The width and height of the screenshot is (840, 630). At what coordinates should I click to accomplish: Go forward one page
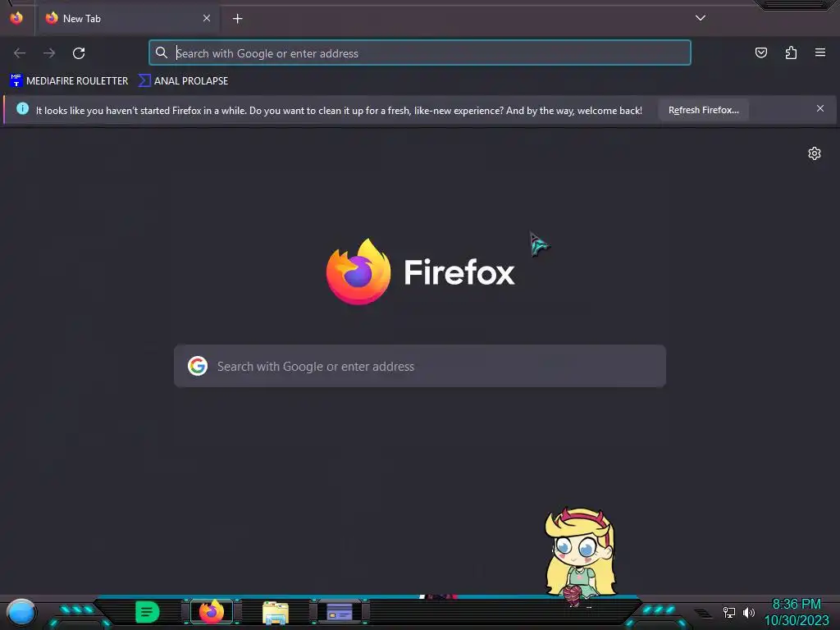coord(49,53)
